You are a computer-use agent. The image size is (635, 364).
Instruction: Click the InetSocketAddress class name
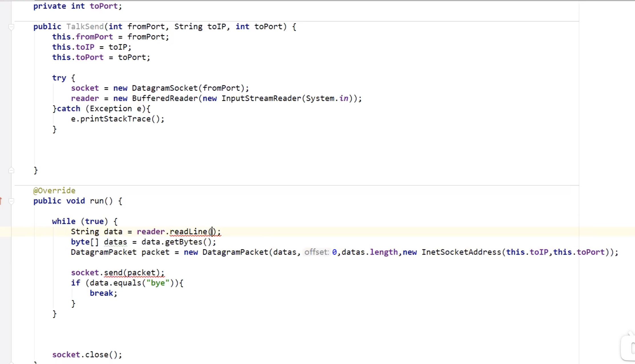(461, 252)
